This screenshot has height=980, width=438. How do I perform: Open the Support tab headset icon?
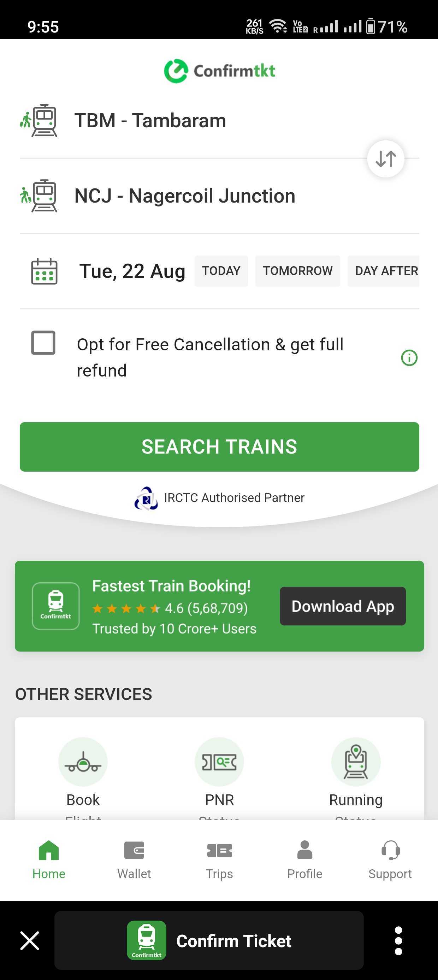coord(390,850)
